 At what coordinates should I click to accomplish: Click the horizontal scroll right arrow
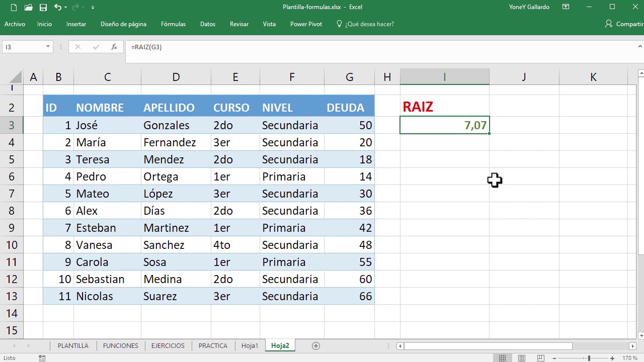pos(633,346)
